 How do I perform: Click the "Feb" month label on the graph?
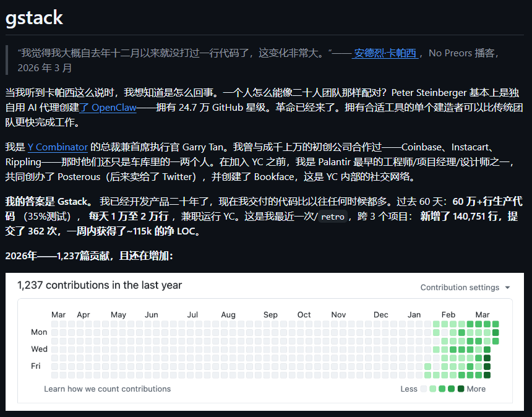coord(448,315)
